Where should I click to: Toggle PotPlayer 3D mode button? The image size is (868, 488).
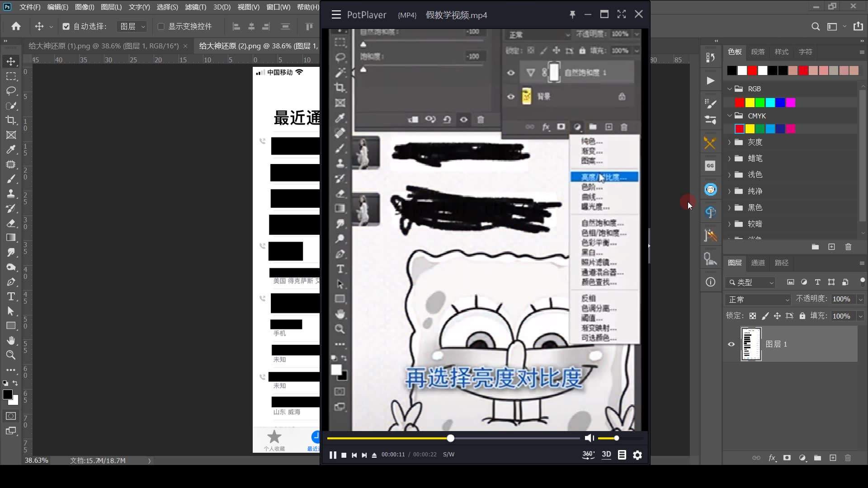pyautogui.click(x=606, y=455)
